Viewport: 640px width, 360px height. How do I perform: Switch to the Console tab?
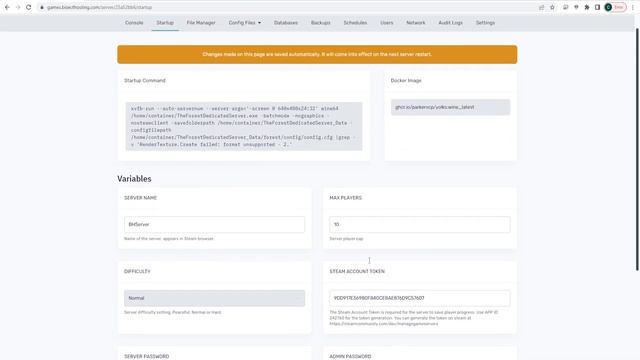134,23
